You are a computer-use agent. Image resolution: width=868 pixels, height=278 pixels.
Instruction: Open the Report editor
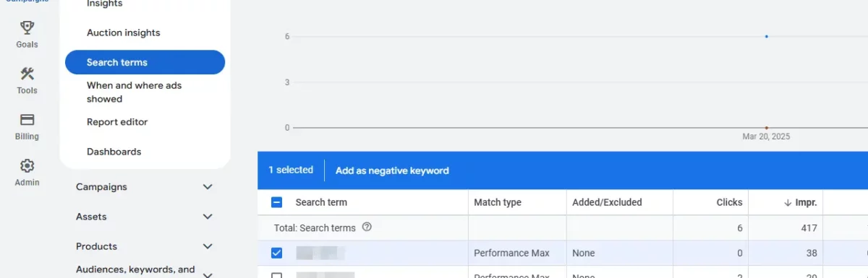(x=117, y=122)
